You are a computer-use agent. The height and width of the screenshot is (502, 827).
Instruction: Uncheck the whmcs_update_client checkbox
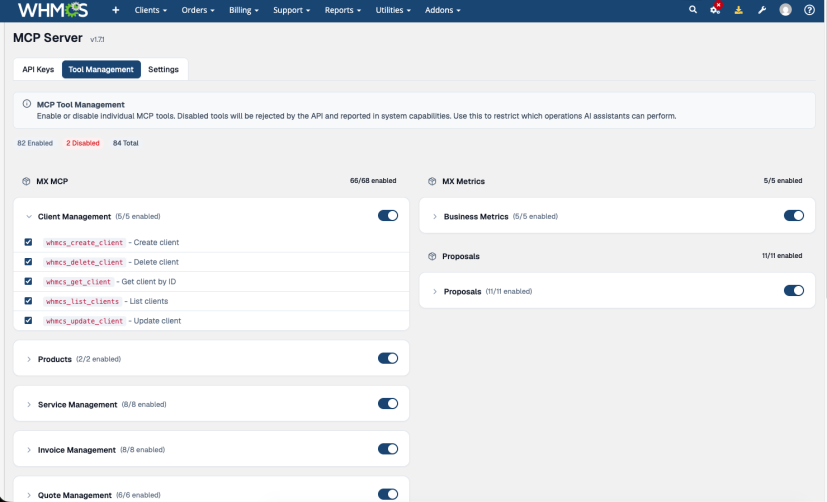point(28,320)
